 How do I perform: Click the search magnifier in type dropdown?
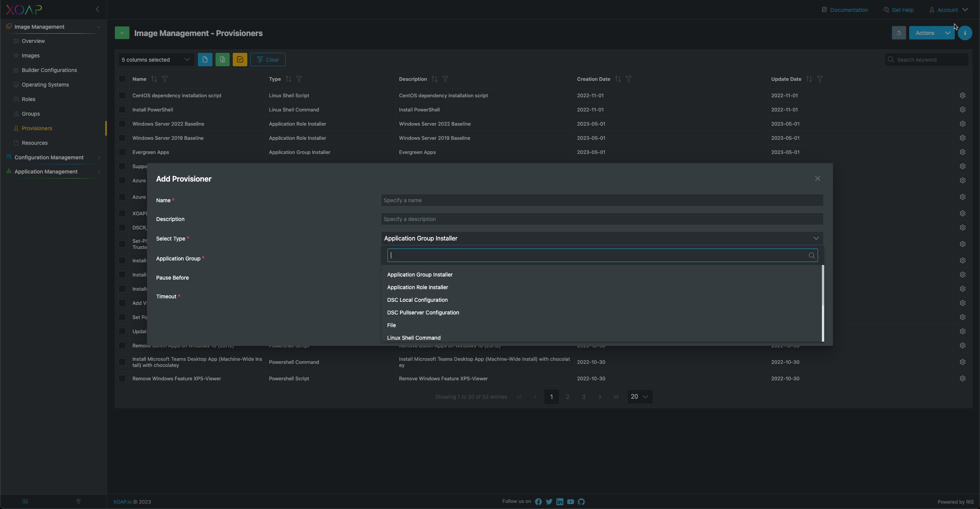point(811,255)
